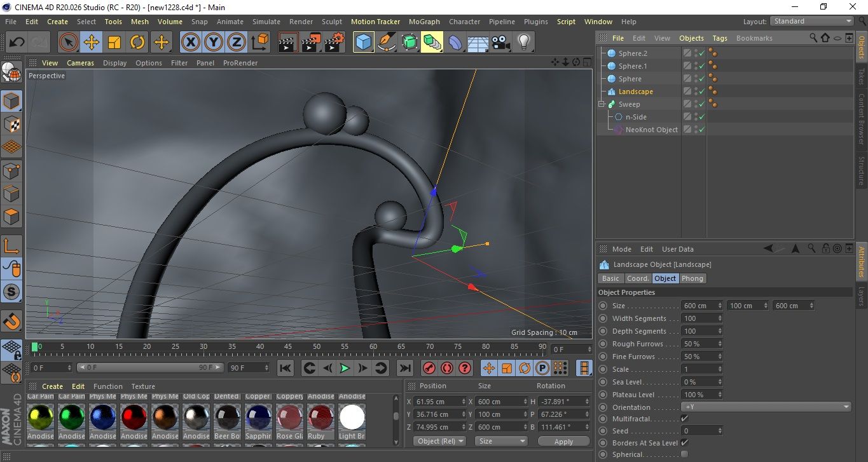This screenshot has height=462, width=868.
Task: Toggle Point Level Animation icon
Action: click(560, 368)
